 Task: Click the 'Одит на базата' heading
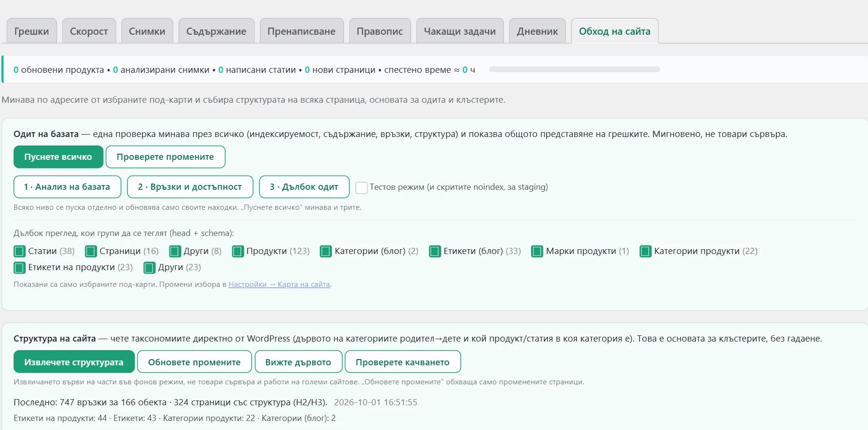click(x=46, y=134)
